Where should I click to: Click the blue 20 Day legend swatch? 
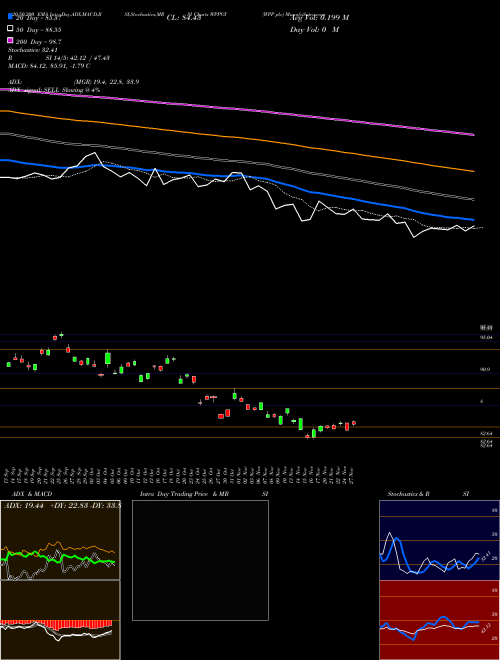(x=10, y=17)
